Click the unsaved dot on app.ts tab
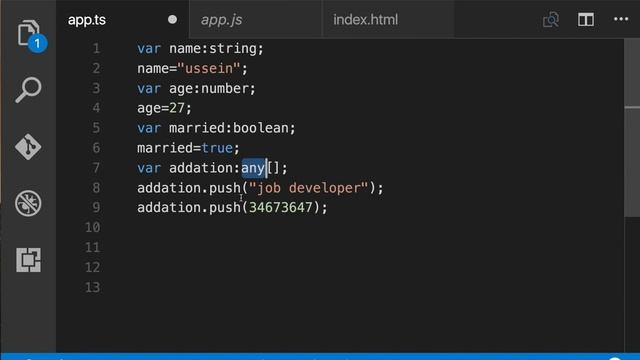The height and width of the screenshot is (360, 640). (172, 20)
